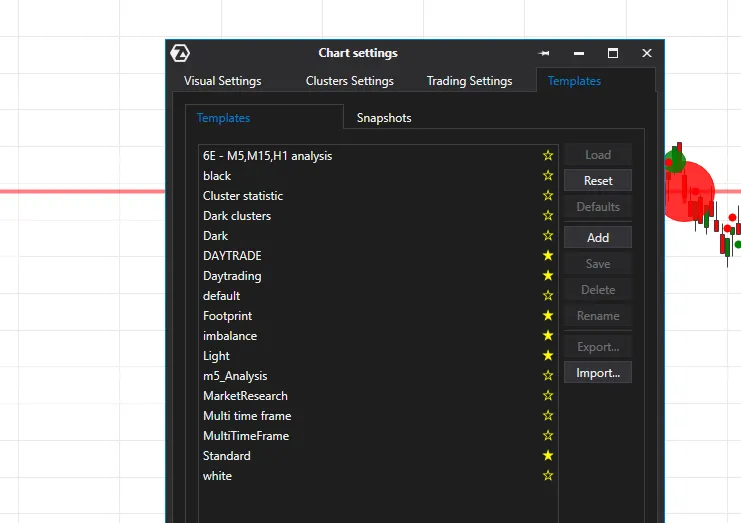Viewport: 741px width, 523px height.
Task: Star the Dark clusters template
Action: point(548,216)
